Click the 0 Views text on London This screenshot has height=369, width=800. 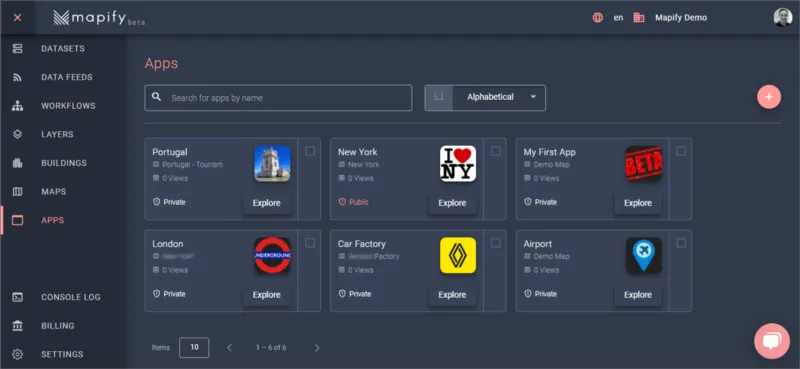pyautogui.click(x=175, y=270)
